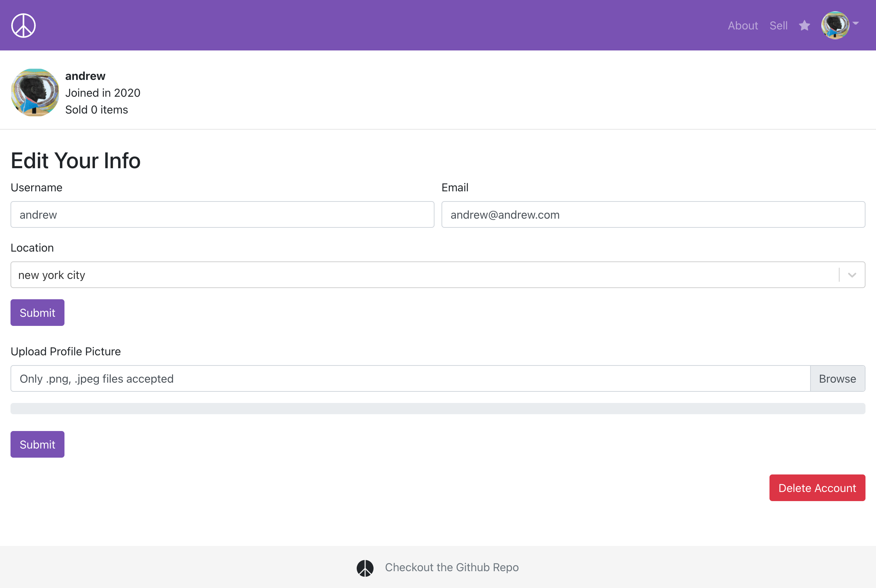Viewport: 876px width, 588px height.
Task: Click the peace sign logo icon
Action: tap(23, 25)
